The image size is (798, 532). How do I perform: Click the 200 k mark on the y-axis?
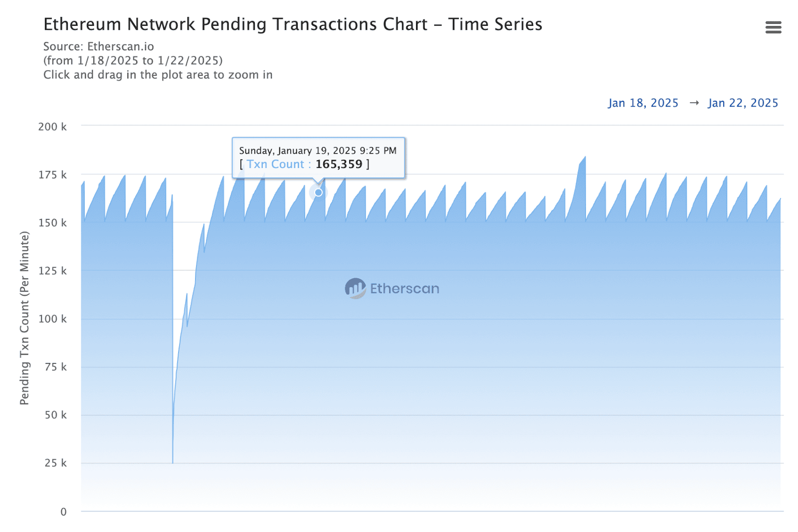click(x=53, y=127)
